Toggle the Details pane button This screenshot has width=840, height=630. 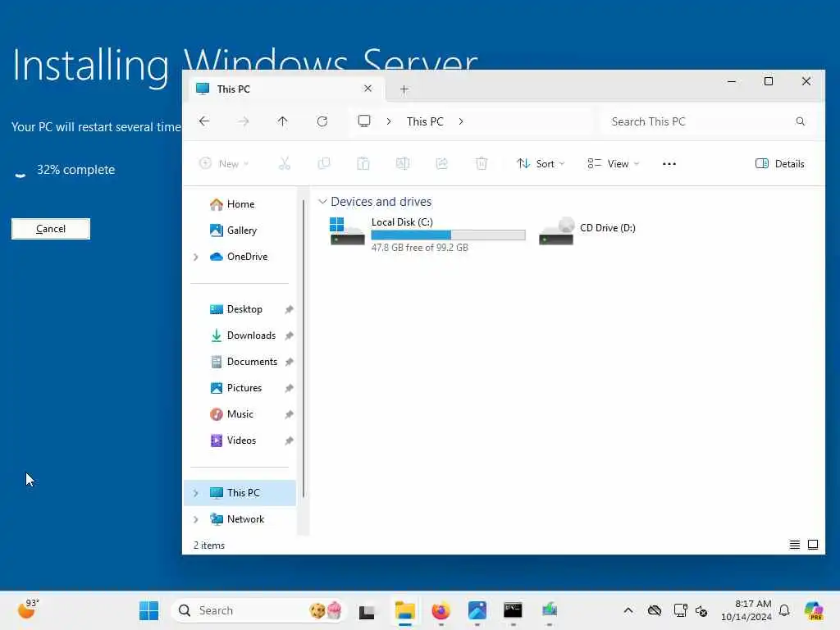click(x=779, y=163)
